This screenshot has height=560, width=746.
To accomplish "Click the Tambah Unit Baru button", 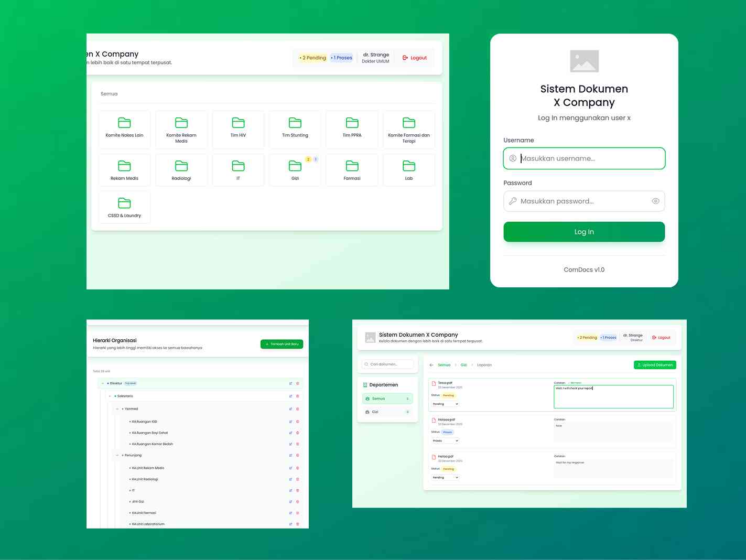I will pyautogui.click(x=282, y=344).
